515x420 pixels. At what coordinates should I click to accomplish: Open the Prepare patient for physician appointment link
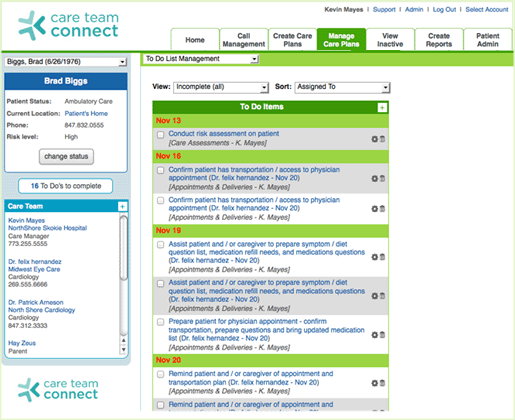(x=266, y=330)
